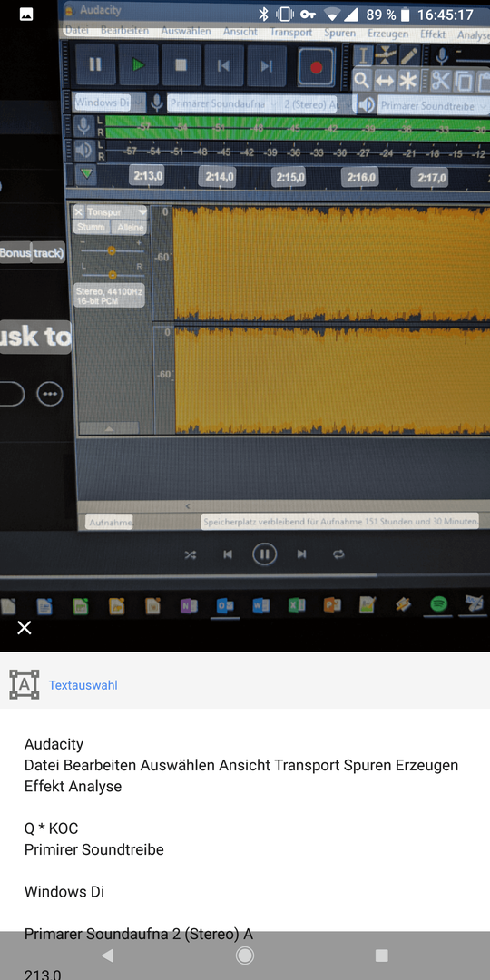Open the Ansicht menu
Screen dimensions: 490x980
(x=240, y=31)
